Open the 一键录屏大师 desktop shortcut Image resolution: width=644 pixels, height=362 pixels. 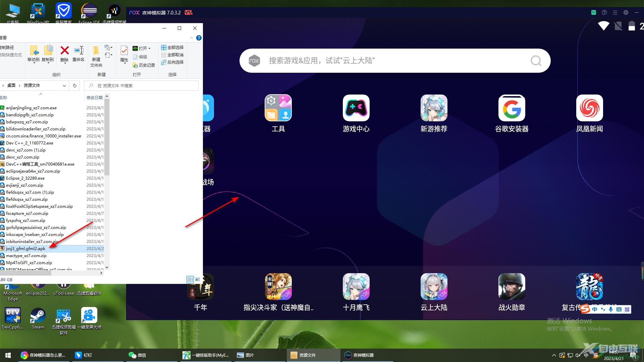point(89,318)
